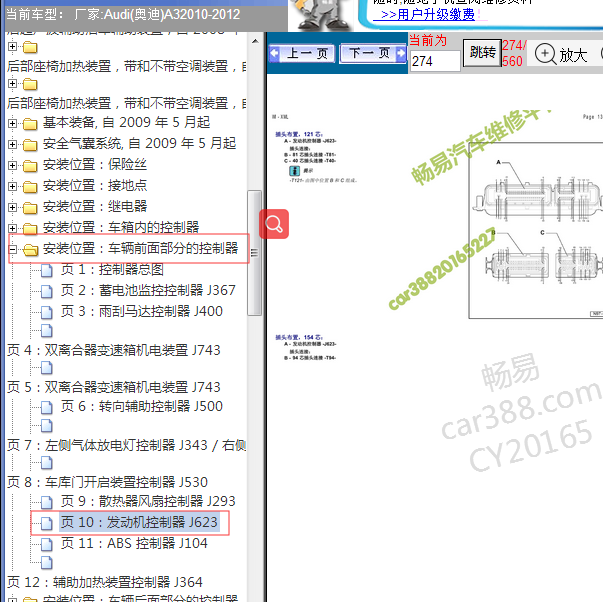603x602 pixels.
Task: Click the page icon above 页 12 辅助加热装置控制器
Action: click(x=47, y=562)
